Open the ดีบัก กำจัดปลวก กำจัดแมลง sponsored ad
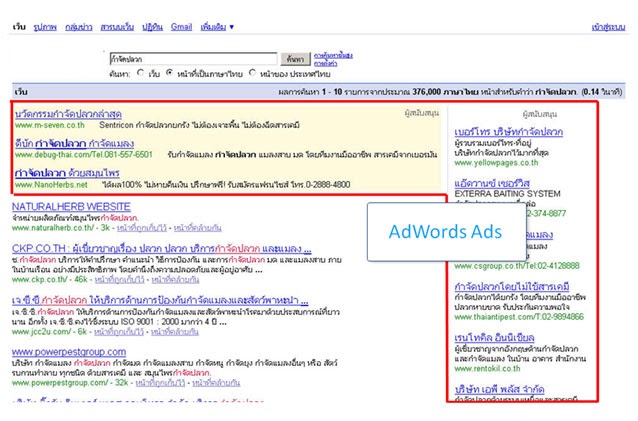The image size is (638, 421). coord(74,144)
